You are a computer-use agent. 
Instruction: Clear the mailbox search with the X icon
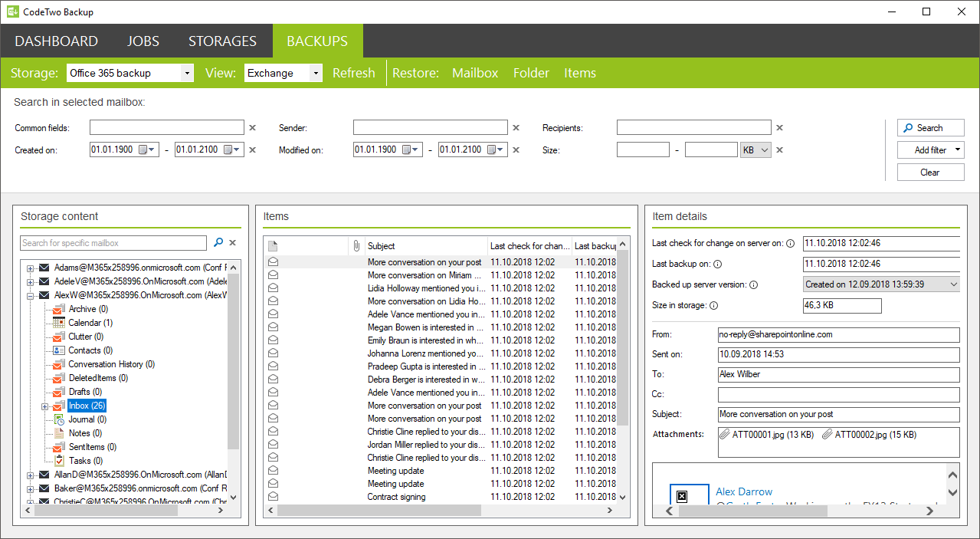[x=233, y=242]
